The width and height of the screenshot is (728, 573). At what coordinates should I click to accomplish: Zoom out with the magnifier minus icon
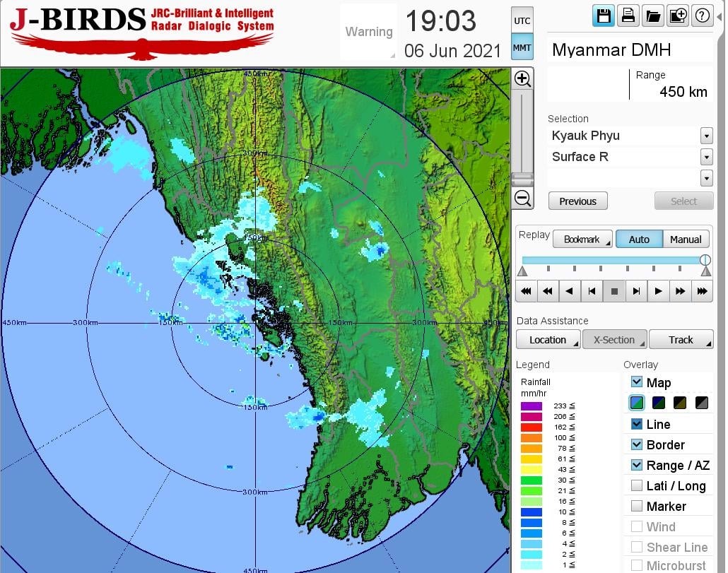[x=522, y=199]
